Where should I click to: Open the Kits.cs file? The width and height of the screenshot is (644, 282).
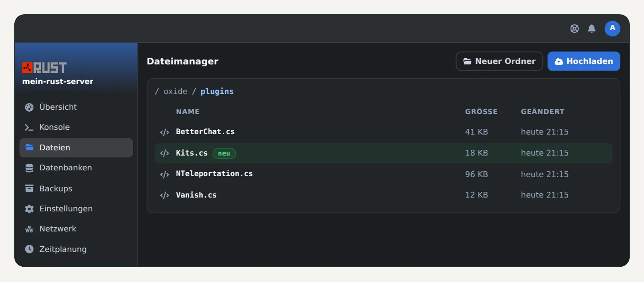192,153
